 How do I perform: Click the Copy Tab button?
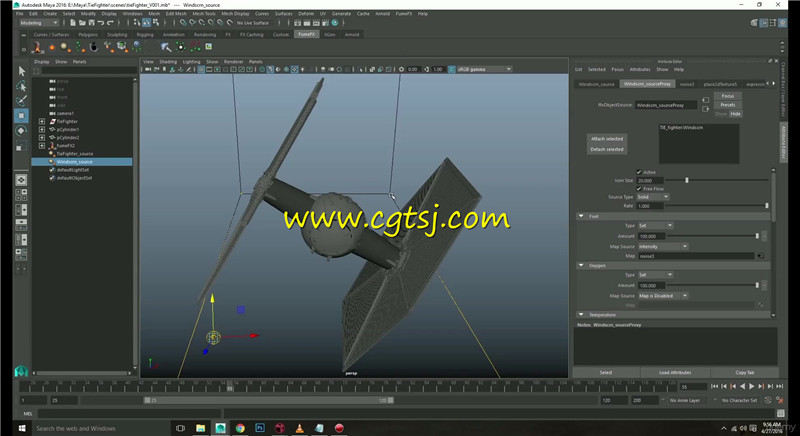click(x=744, y=372)
